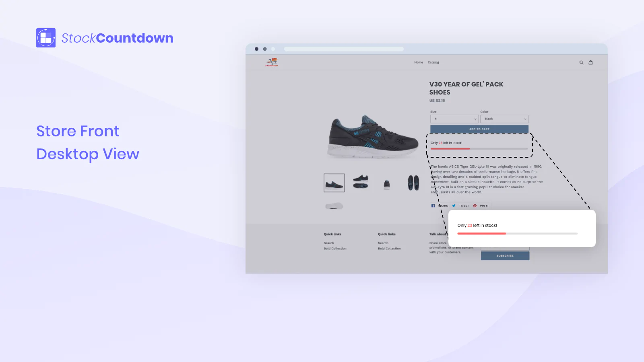
Task: Click the FastDiscount store logo
Action: [272, 62]
